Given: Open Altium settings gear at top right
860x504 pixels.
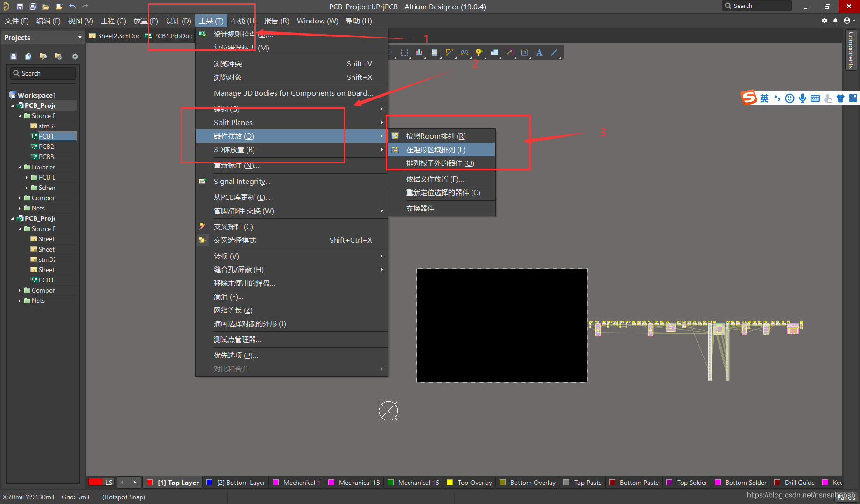Looking at the screenshot, I should click(x=825, y=21).
